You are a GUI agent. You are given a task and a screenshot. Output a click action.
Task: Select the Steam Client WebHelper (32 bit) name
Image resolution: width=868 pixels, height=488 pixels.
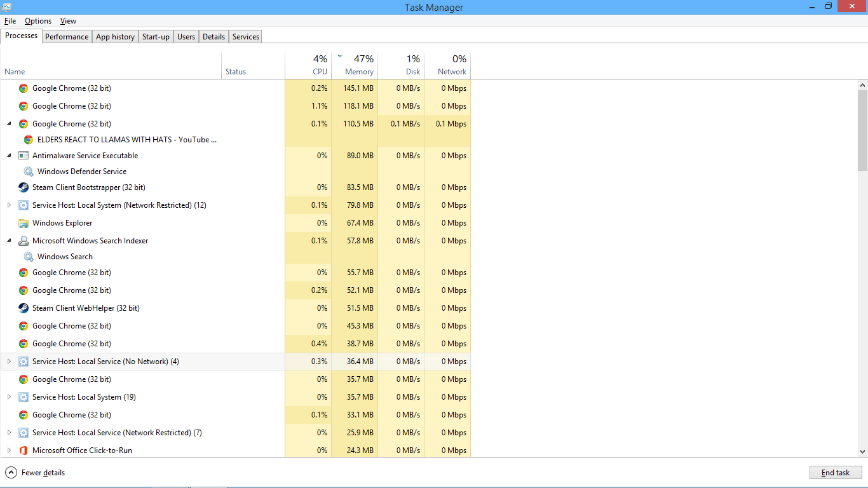[x=86, y=308]
